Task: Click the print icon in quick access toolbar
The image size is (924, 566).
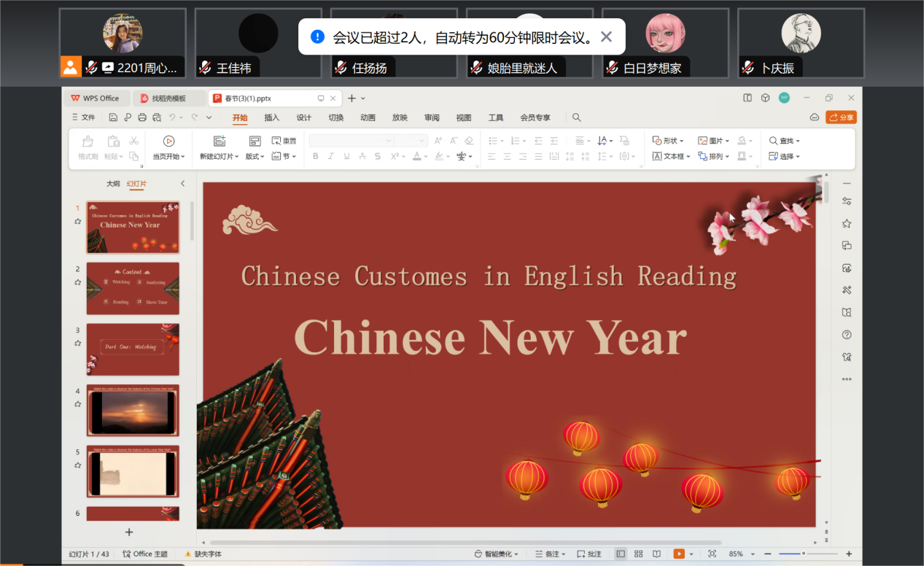Action: (142, 117)
